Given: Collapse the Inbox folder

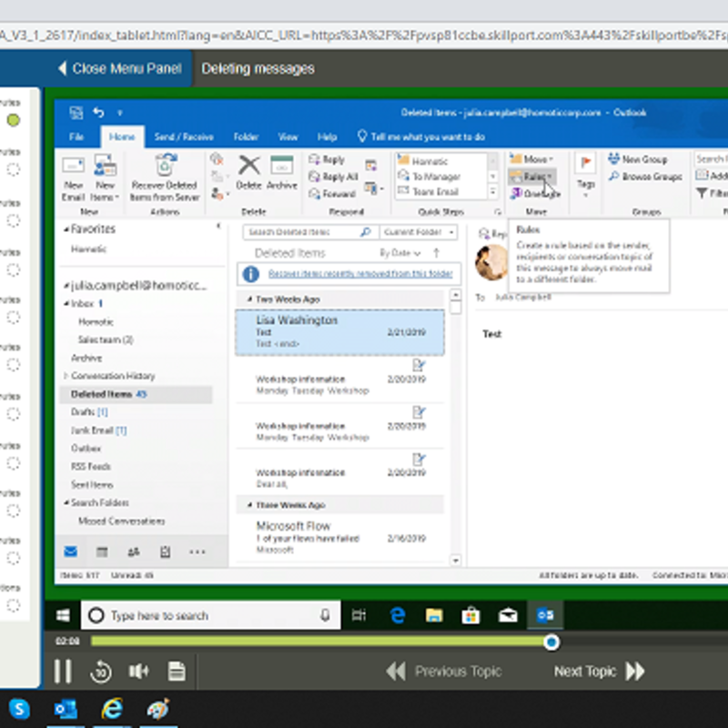Looking at the screenshot, I should [66, 304].
